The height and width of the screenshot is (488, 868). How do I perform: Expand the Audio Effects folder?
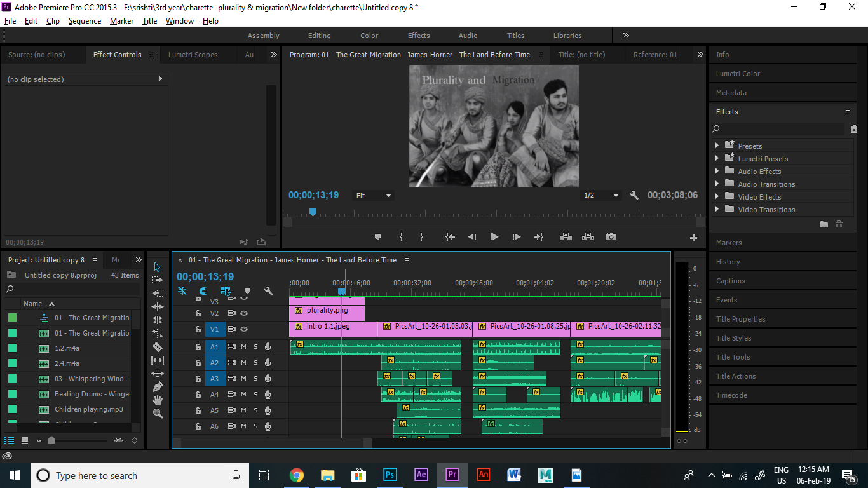(717, 171)
